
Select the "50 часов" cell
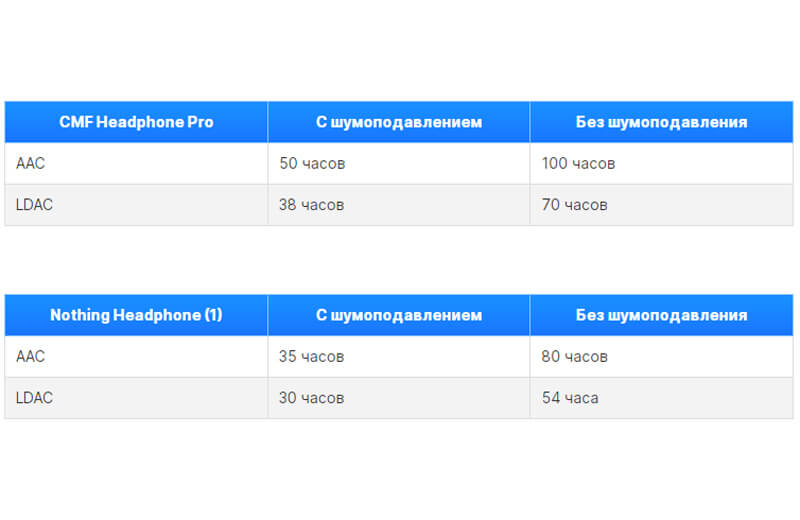click(312, 163)
